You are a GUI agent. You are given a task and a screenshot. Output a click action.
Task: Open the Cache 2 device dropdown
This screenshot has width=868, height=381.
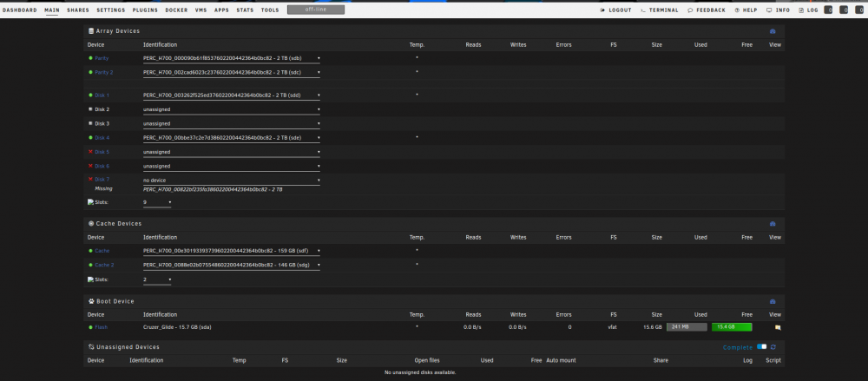pos(232,266)
